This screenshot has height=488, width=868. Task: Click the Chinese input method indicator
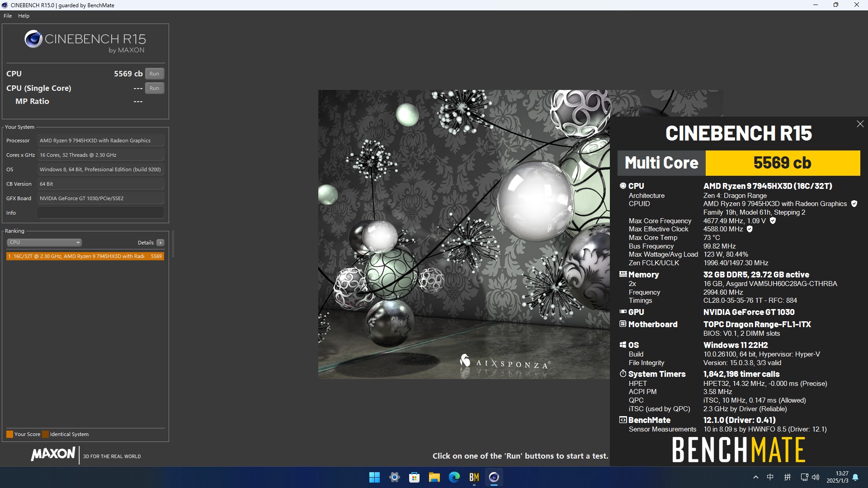click(x=770, y=477)
